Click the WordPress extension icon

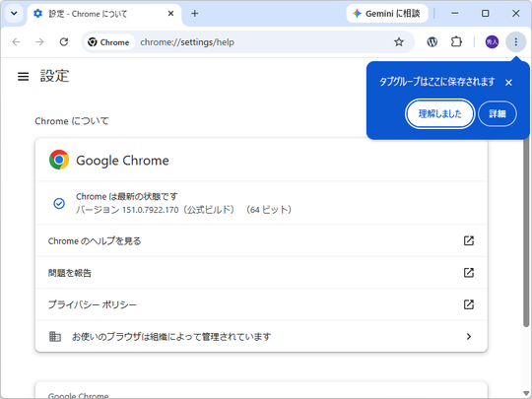(x=432, y=42)
